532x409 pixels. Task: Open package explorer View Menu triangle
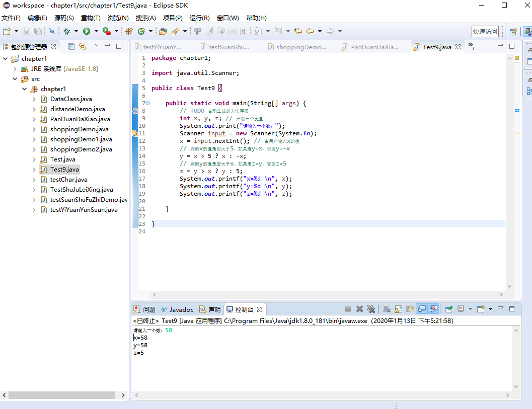click(x=97, y=45)
